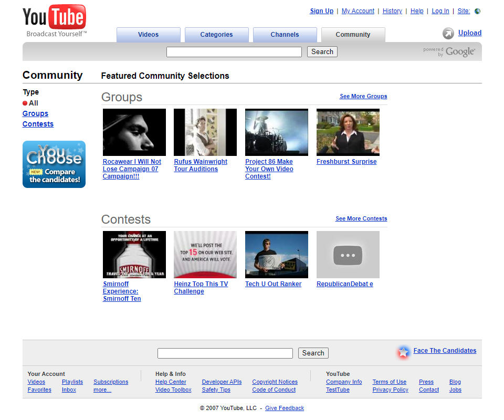Image resolution: width=504 pixels, height=420 pixels.
Task: Open the site language globe icon
Action: point(478,11)
